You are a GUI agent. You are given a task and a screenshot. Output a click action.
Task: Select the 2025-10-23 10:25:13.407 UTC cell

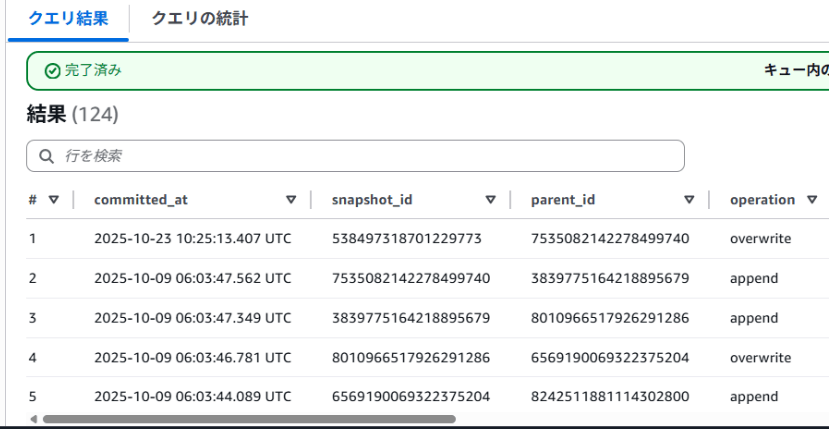[192, 239]
